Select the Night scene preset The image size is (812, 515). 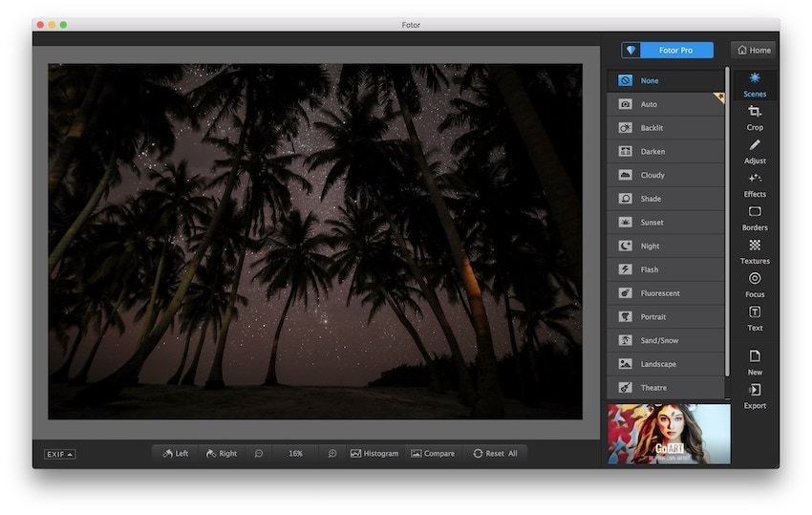tap(665, 246)
